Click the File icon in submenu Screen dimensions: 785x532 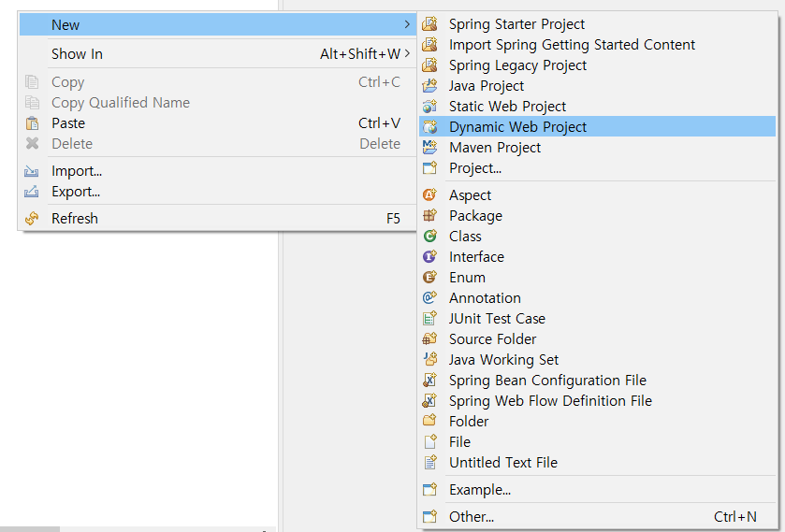[429, 441]
